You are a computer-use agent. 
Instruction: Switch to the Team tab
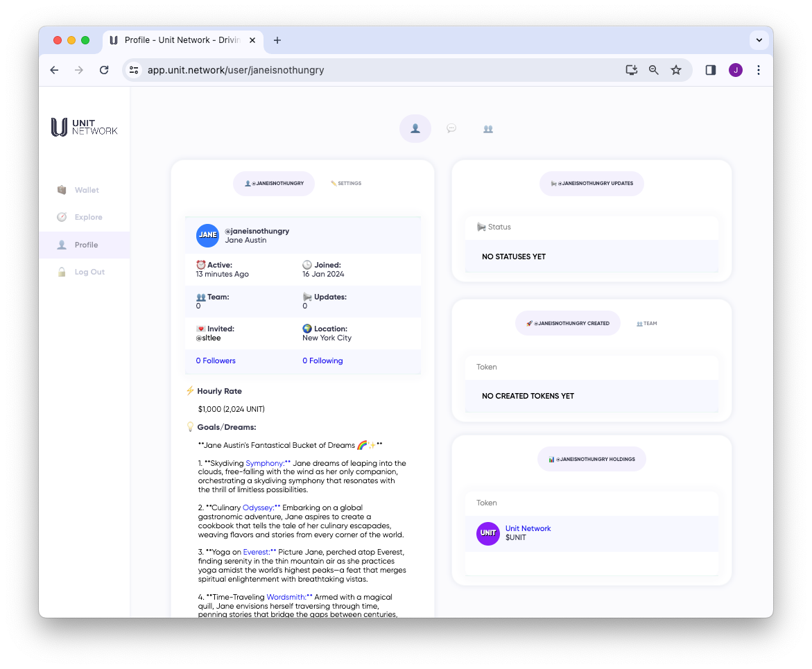(x=647, y=323)
